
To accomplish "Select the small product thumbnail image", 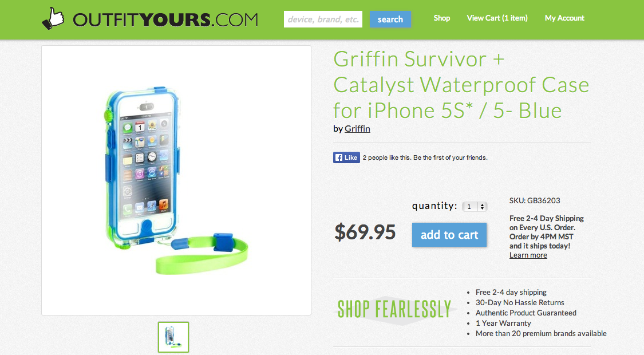I will click(173, 337).
